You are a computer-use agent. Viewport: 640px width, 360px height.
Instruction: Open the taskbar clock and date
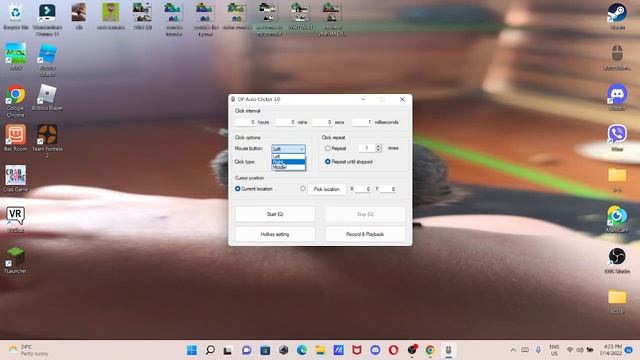click(611, 350)
